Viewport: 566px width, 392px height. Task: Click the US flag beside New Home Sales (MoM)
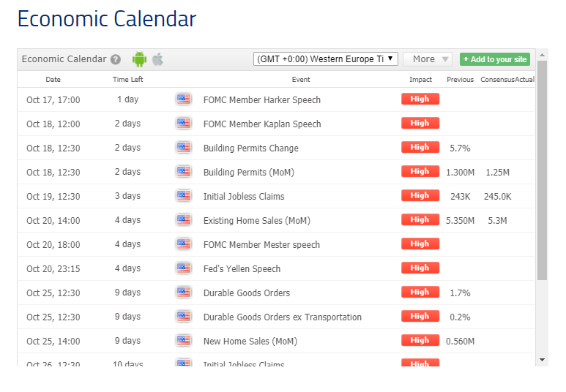tap(183, 341)
